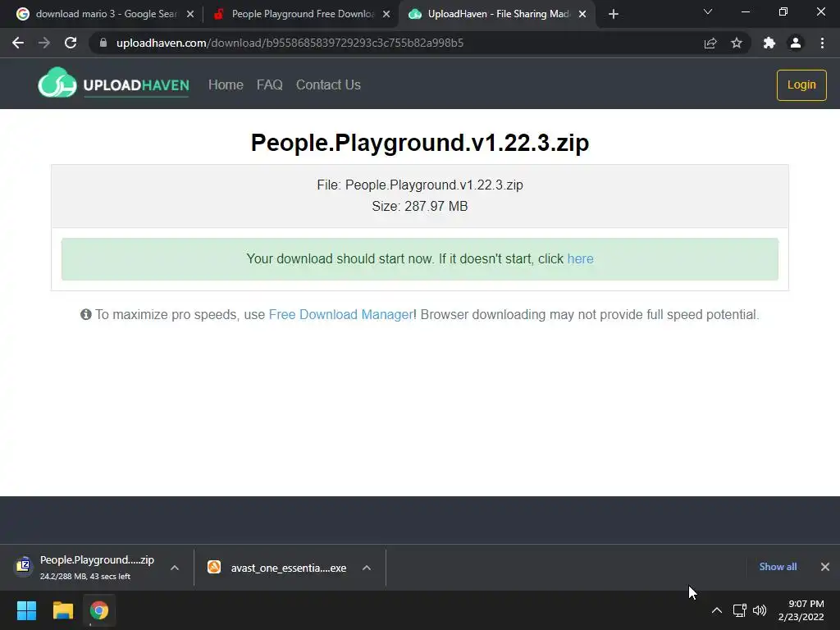Open the Windows Start menu

tap(26, 610)
